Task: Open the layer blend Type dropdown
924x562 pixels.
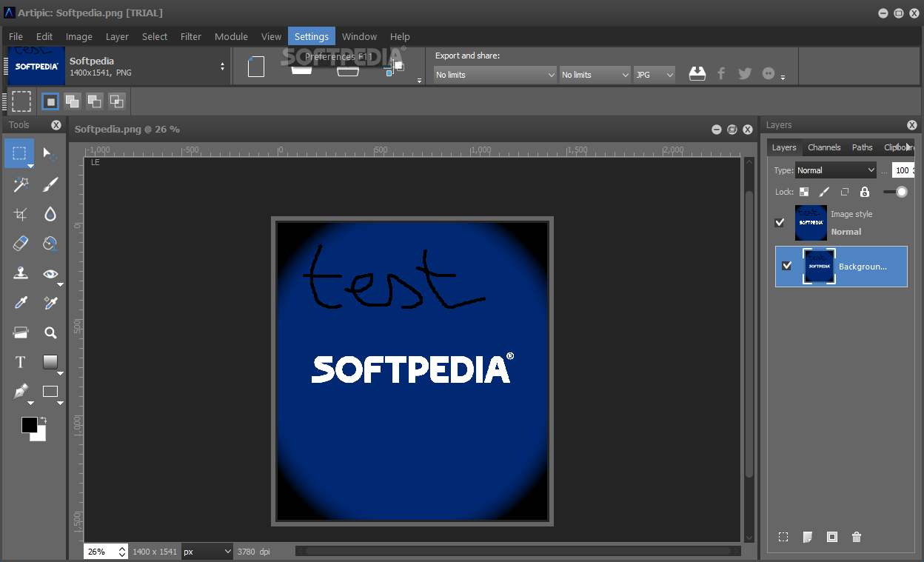Action: coord(836,170)
